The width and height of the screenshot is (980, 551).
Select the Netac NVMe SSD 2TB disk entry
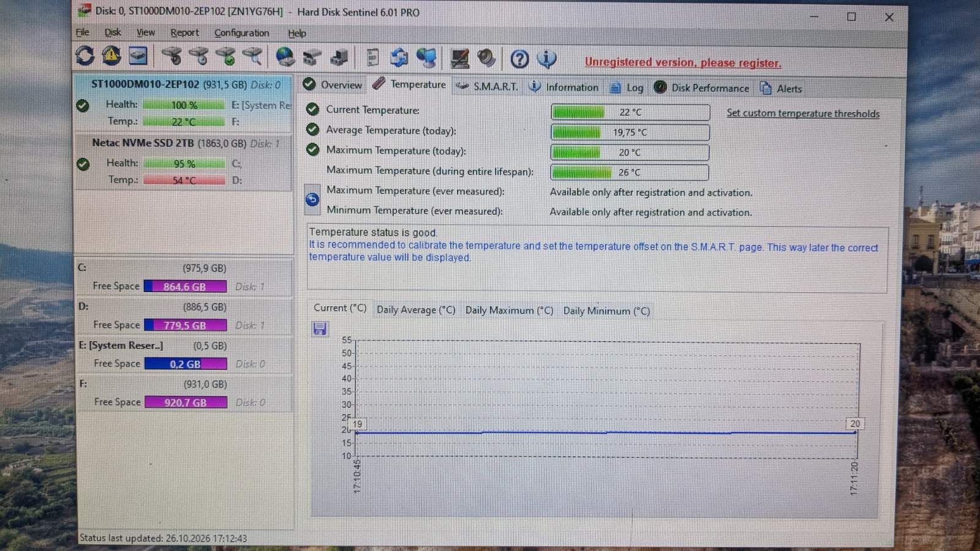(x=183, y=162)
